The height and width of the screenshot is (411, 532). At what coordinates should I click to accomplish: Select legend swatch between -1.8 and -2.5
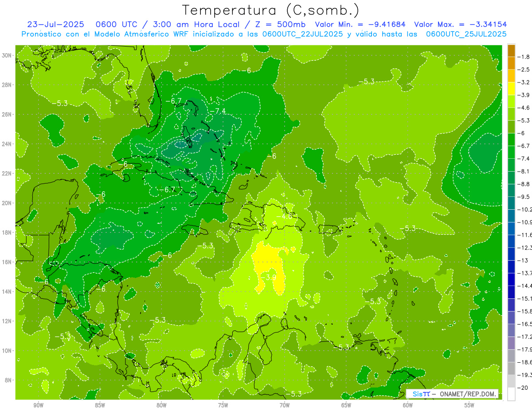pyautogui.click(x=511, y=63)
